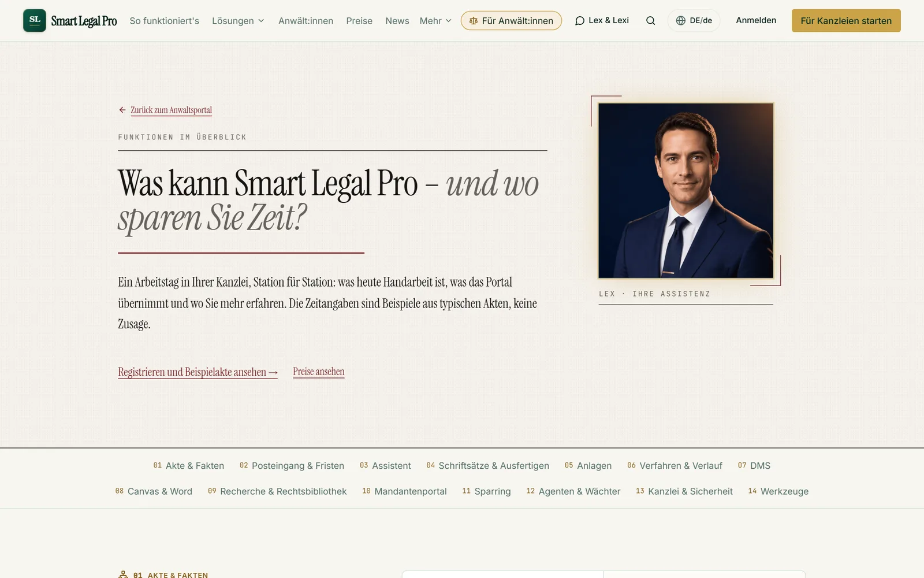The height and width of the screenshot is (578, 924).
Task: Click the FUNKTIONEN IM ÜBERBLICK label
Action: pos(182,137)
